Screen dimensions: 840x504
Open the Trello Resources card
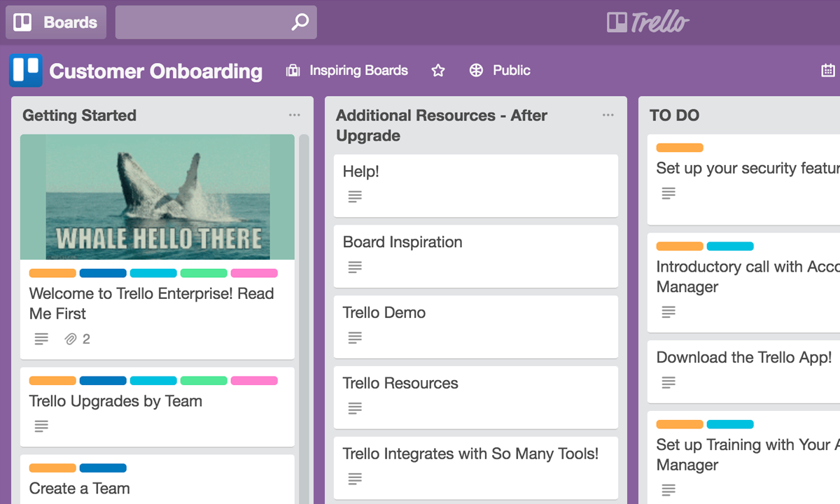click(476, 398)
